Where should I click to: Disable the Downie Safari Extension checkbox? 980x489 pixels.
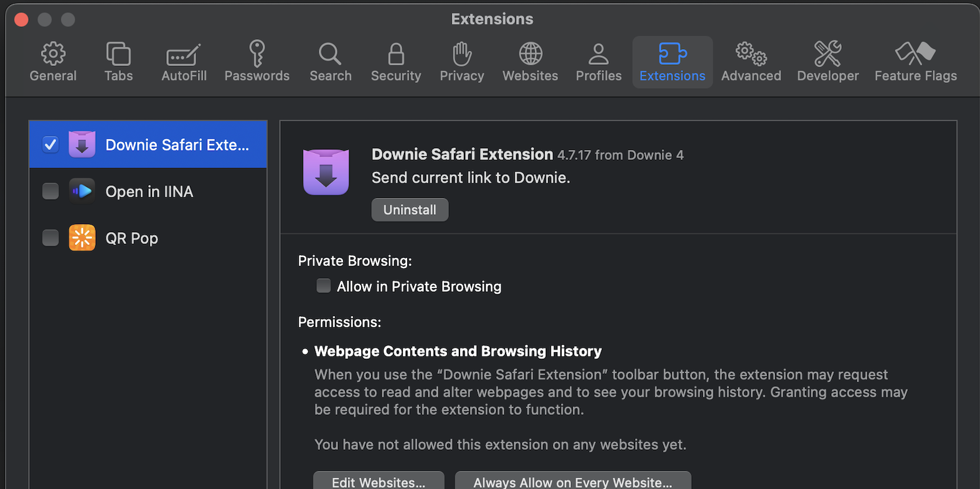coord(50,144)
